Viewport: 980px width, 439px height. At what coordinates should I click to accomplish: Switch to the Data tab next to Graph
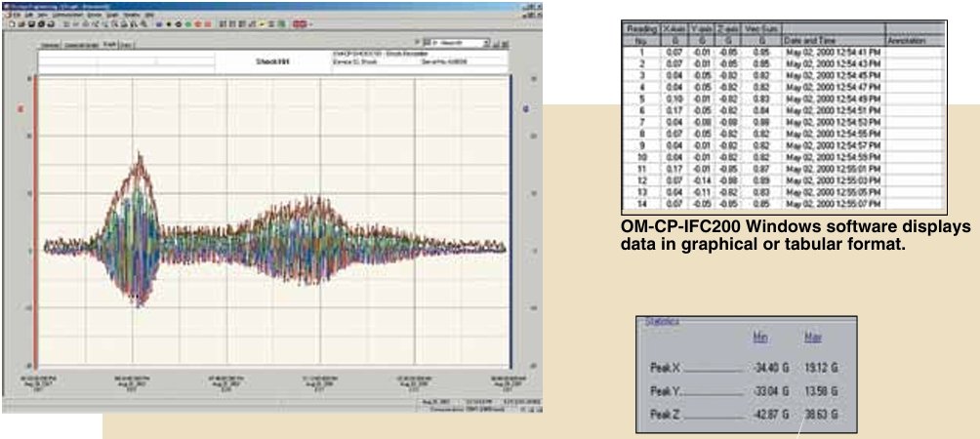[127, 45]
